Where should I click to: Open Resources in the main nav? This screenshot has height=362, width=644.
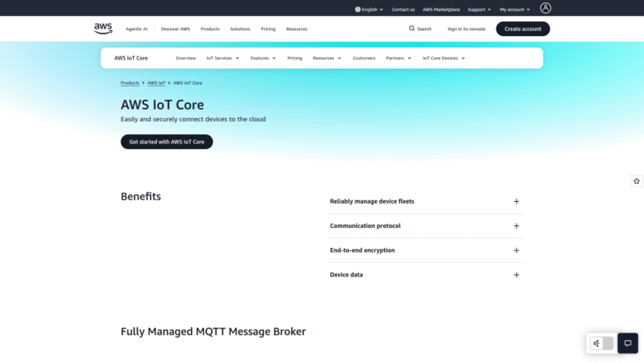coord(297,29)
